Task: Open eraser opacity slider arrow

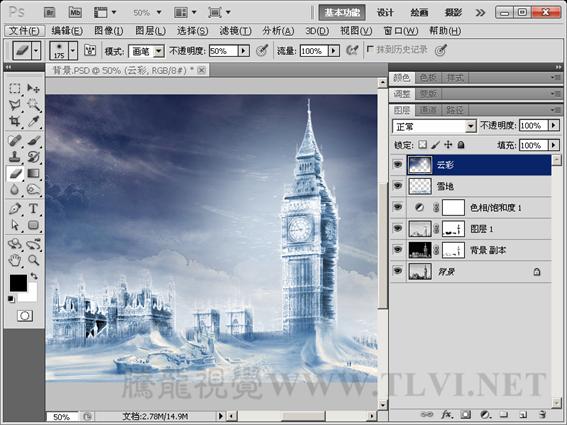Action: click(244, 51)
